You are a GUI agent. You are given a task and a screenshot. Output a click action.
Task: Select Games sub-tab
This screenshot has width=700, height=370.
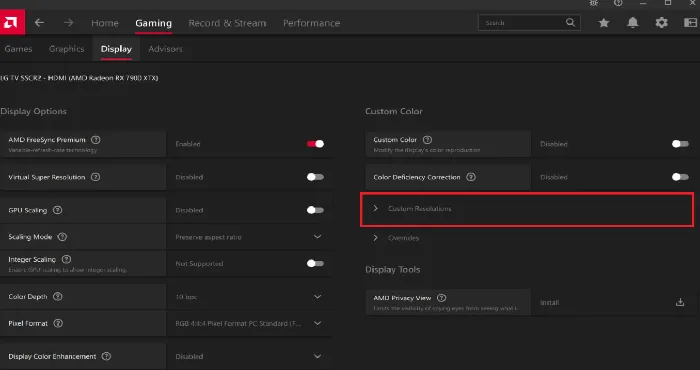pos(18,49)
